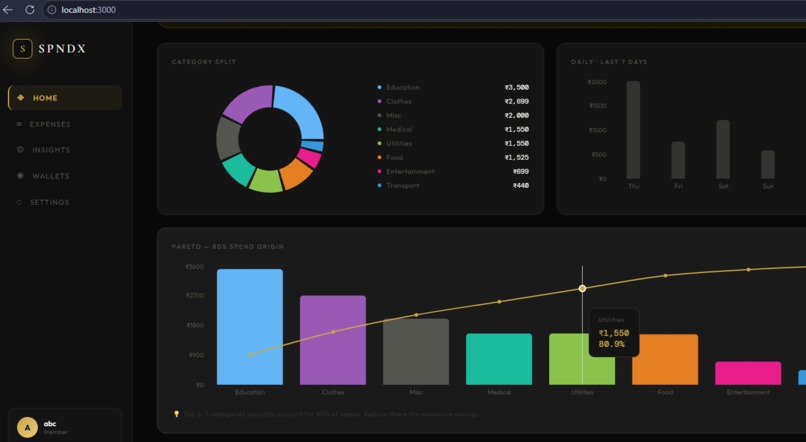Click the Clothes bar in Pareto chart
This screenshot has width=806, height=442.
point(333,340)
